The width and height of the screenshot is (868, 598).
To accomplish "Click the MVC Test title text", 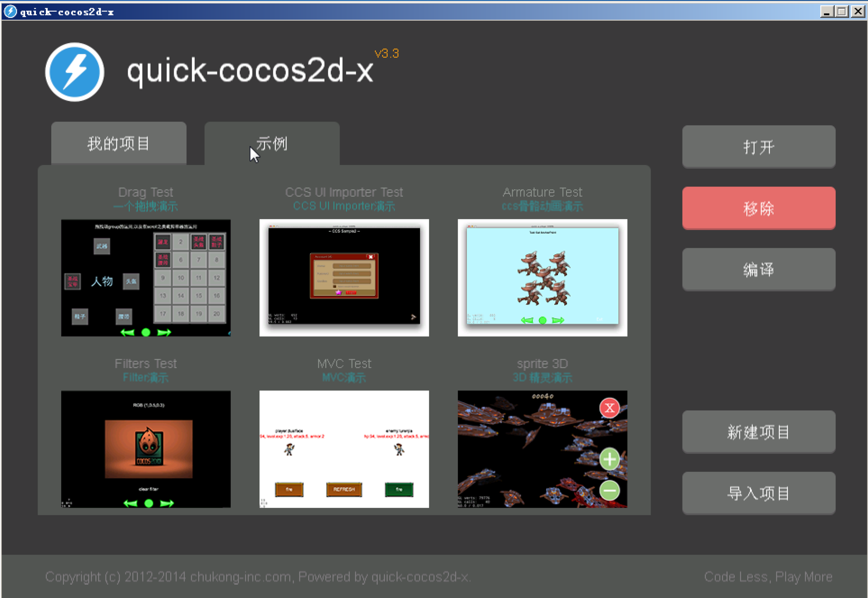I will pyautogui.click(x=344, y=363).
